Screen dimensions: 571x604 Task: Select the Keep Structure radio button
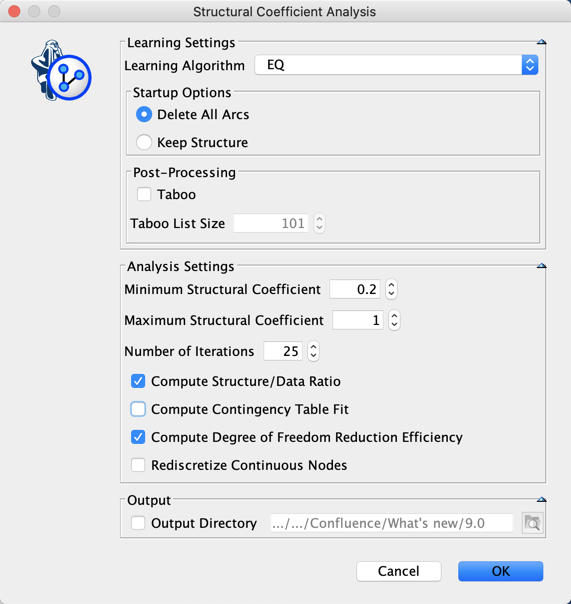(x=144, y=142)
